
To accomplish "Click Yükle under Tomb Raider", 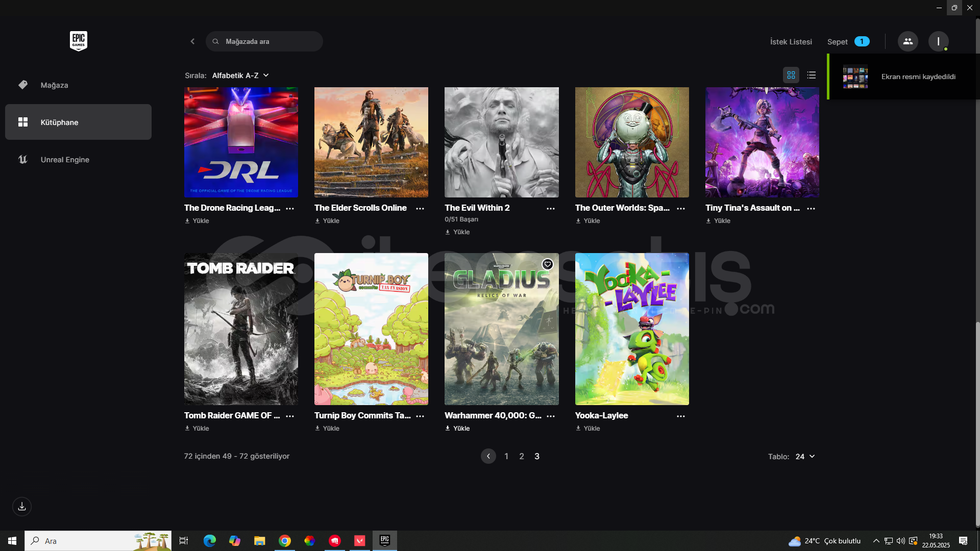I will (x=197, y=429).
